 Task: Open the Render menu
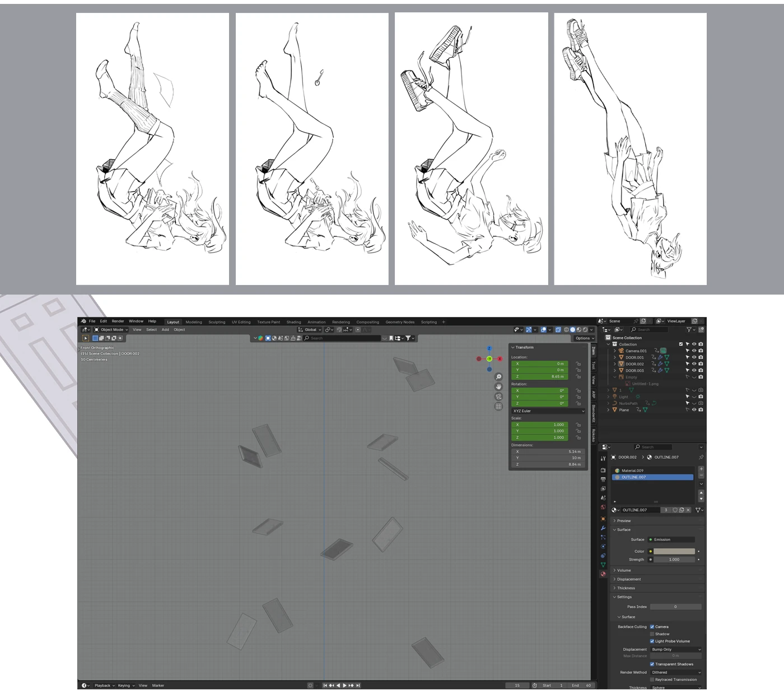[x=118, y=321]
